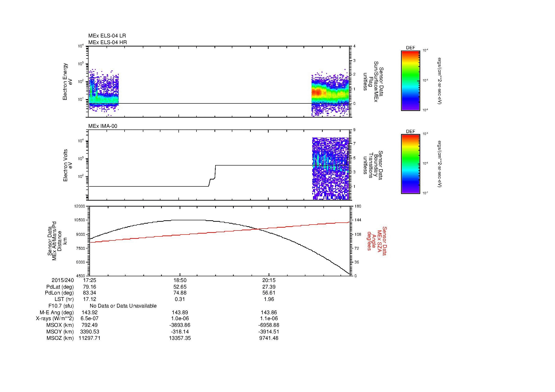Click the '20:15' time tick label
555x392 pixels.
[269, 280]
